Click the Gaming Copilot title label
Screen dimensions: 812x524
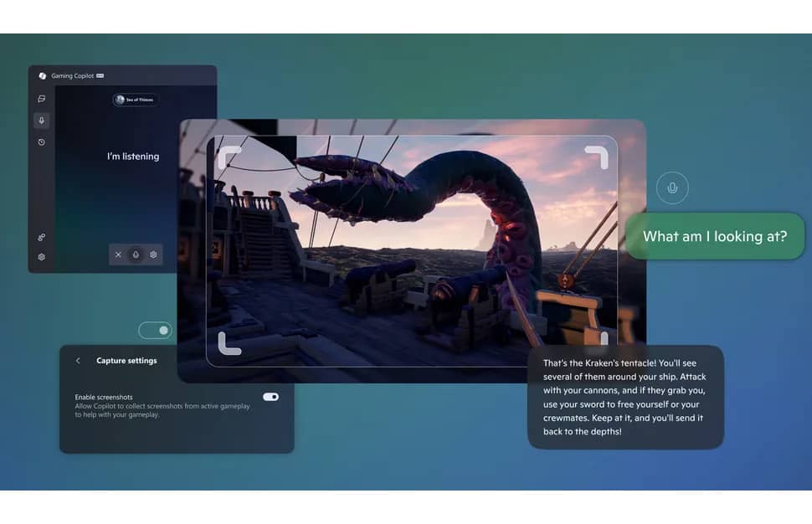click(x=73, y=76)
